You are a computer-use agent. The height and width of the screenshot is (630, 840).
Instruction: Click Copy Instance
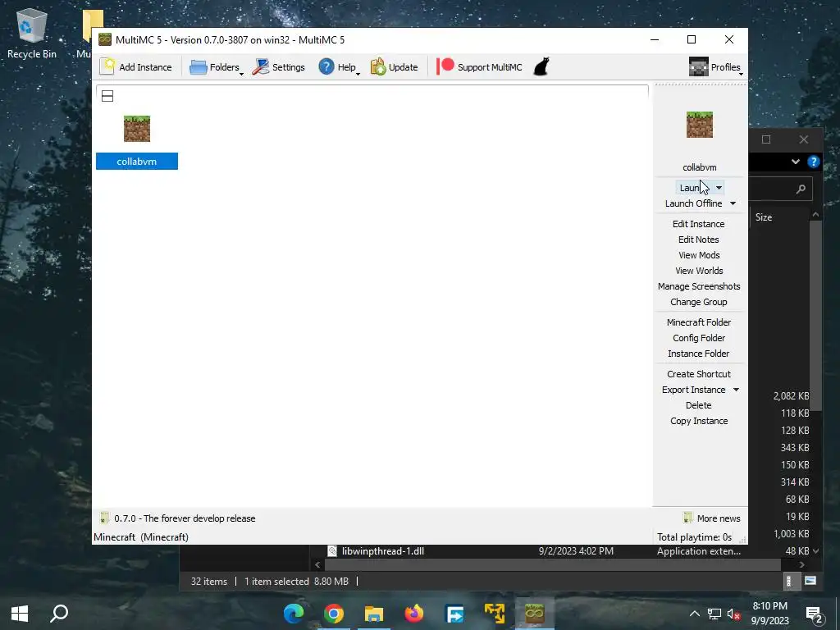tap(699, 421)
